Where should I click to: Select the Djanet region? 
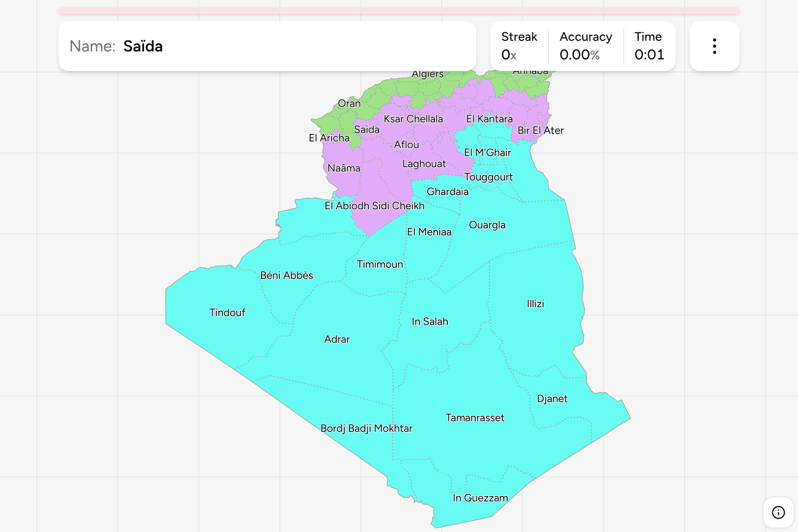[552, 399]
